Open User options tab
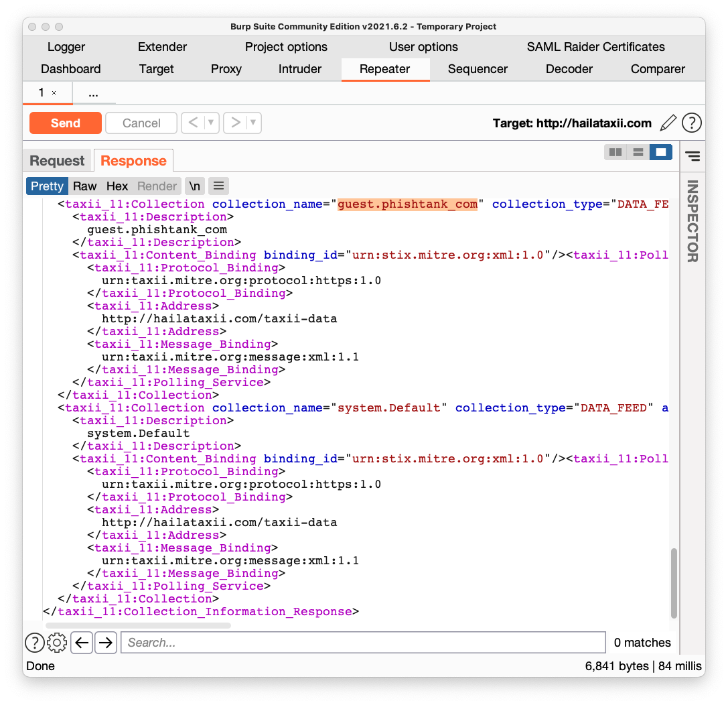The width and height of the screenshot is (728, 705). [423, 47]
